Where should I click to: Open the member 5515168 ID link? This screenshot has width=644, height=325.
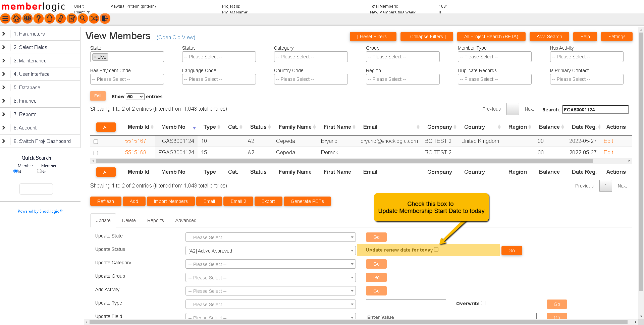(136, 152)
